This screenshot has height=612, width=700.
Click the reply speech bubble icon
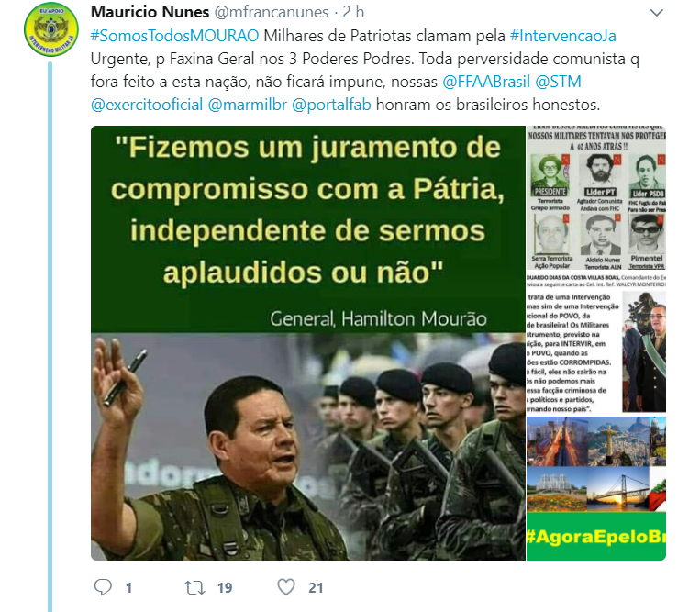[x=103, y=587]
